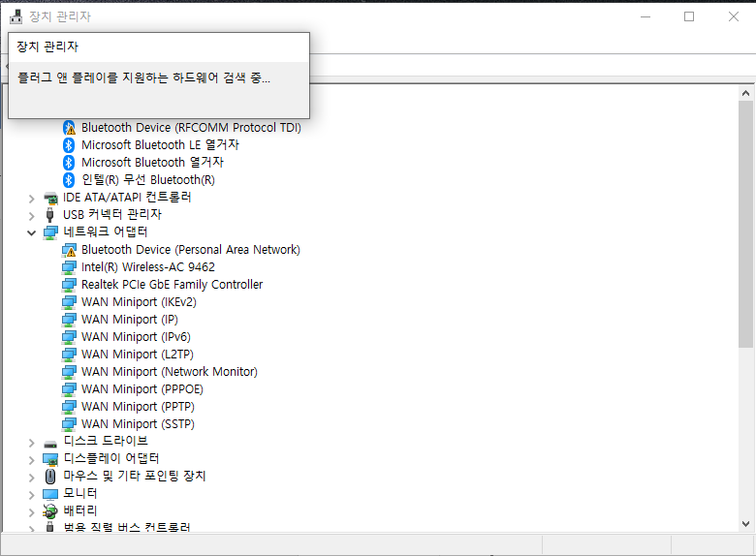Select the USB 커넥터 관리자 label
The height and width of the screenshot is (556, 756).
click(x=112, y=214)
